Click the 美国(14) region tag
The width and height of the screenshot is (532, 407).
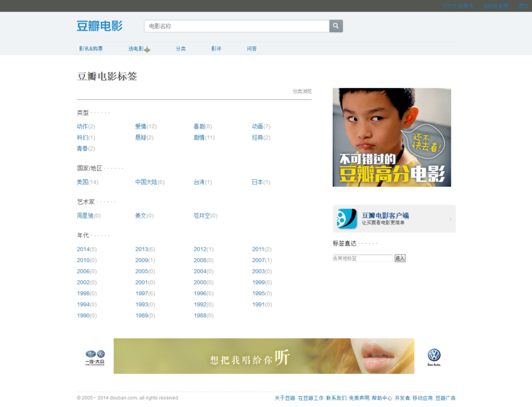[87, 182]
